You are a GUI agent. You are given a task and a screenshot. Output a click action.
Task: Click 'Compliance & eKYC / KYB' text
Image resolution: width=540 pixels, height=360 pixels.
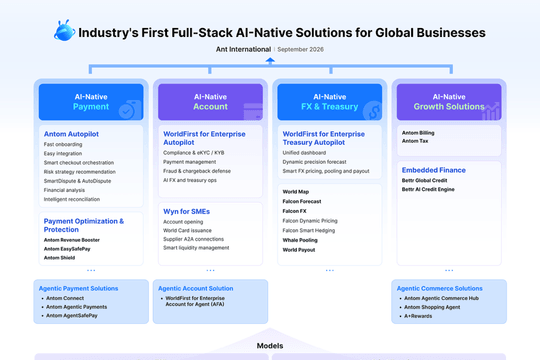194,153
